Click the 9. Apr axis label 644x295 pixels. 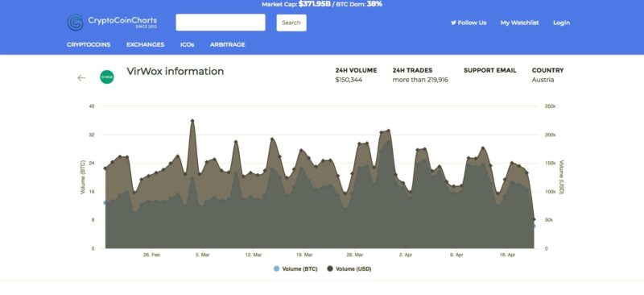(x=456, y=255)
